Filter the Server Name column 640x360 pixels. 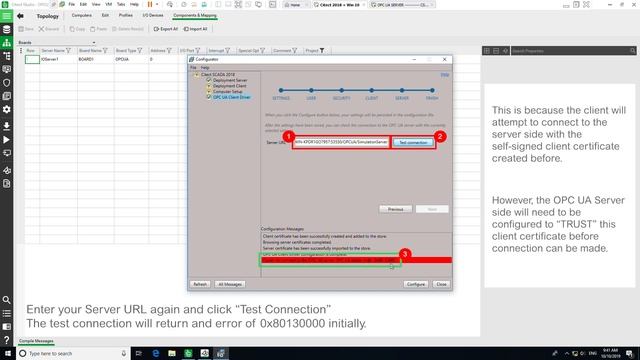68,51
